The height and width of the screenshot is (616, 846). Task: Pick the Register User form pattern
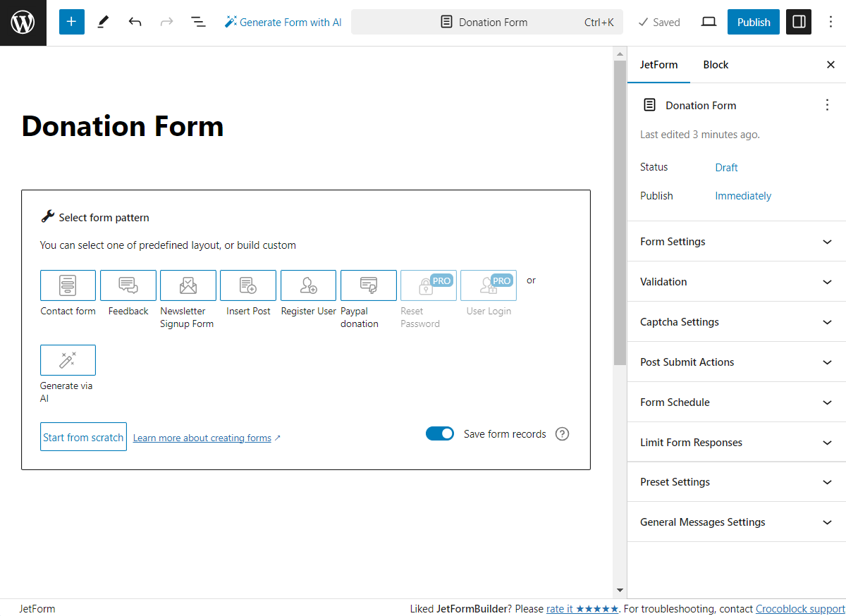308,285
